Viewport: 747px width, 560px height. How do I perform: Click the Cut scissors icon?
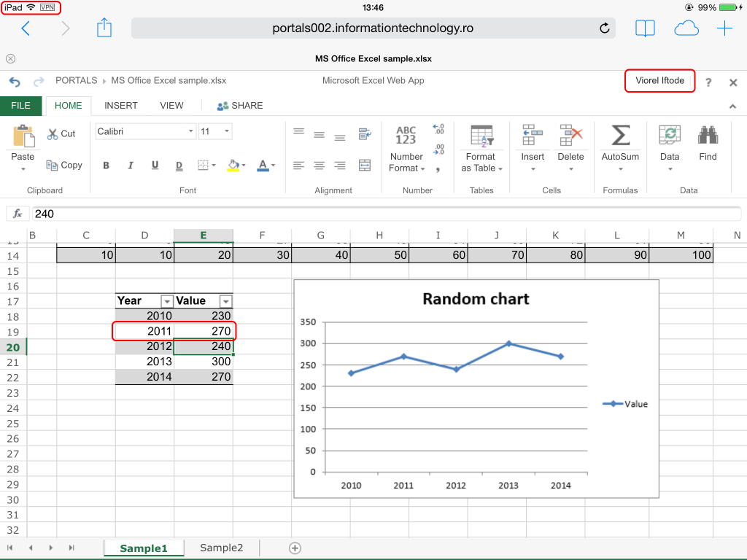pyautogui.click(x=53, y=134)
